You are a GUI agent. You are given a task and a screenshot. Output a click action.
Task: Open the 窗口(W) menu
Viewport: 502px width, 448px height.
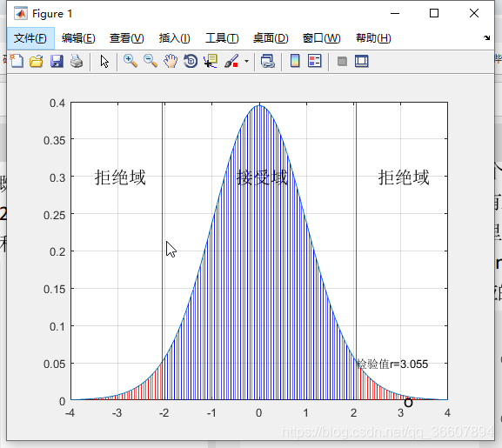point(321,38)
